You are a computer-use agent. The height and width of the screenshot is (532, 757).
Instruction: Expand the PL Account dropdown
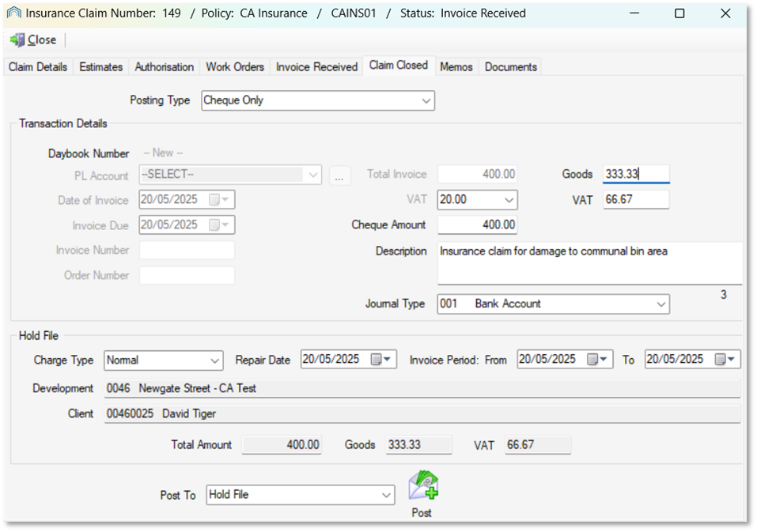tap(312, 175)
